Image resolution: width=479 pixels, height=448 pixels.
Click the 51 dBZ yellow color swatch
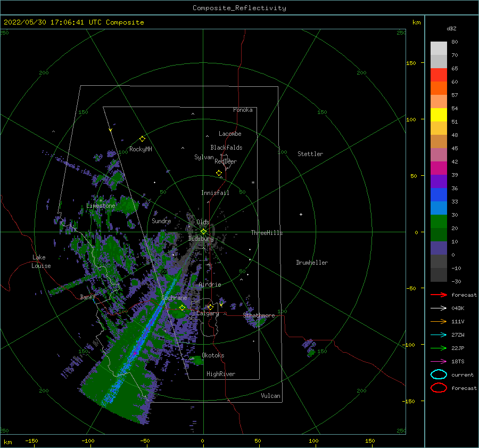(439, 115)
